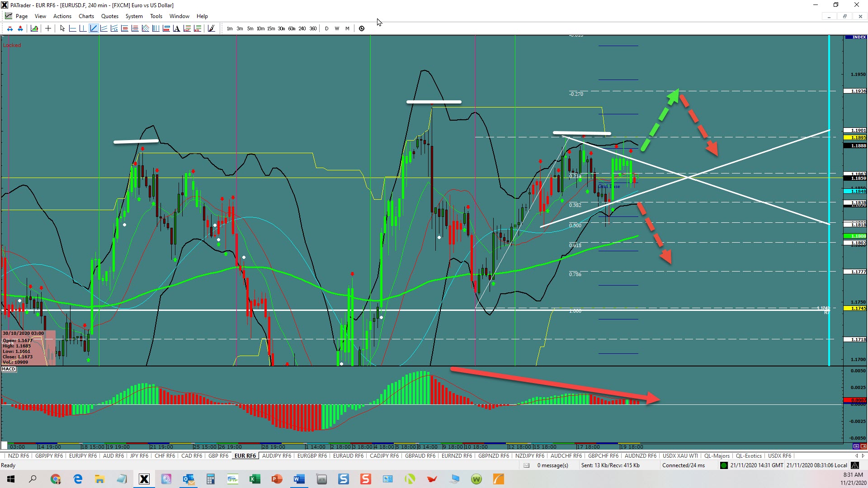Switch chart to 60m timeframe
Viewport: 868px width, 488px height.
(x=292, y=28)
